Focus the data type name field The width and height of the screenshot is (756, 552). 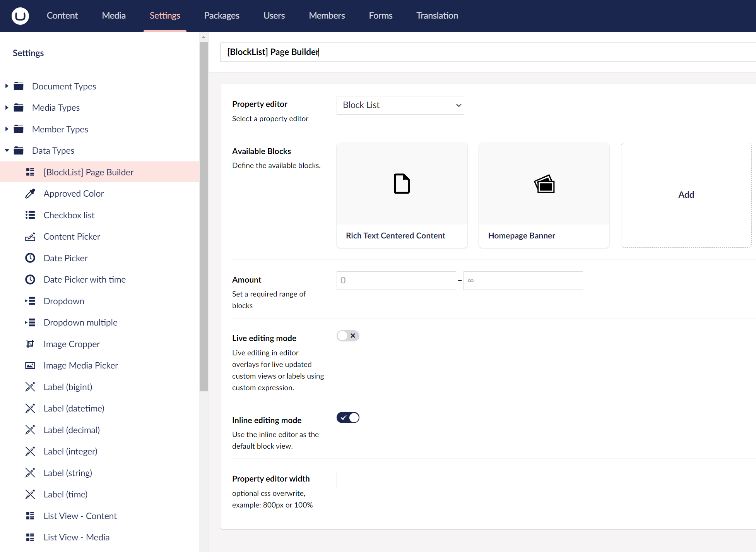(x=488, y=52)
